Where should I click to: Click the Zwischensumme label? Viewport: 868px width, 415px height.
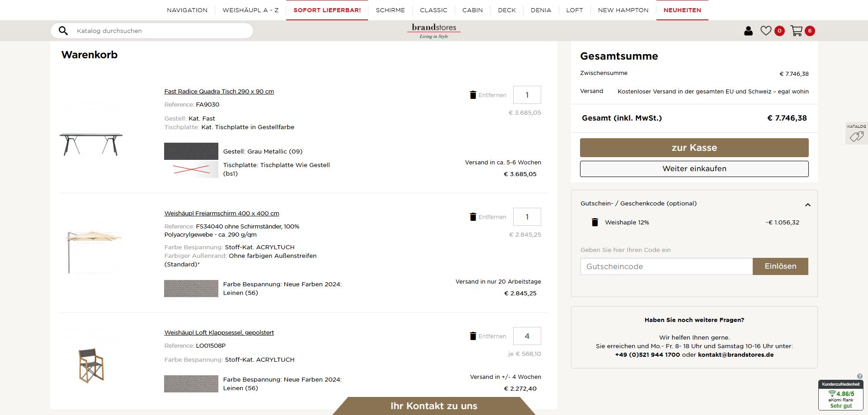click(x=604, y=73)
